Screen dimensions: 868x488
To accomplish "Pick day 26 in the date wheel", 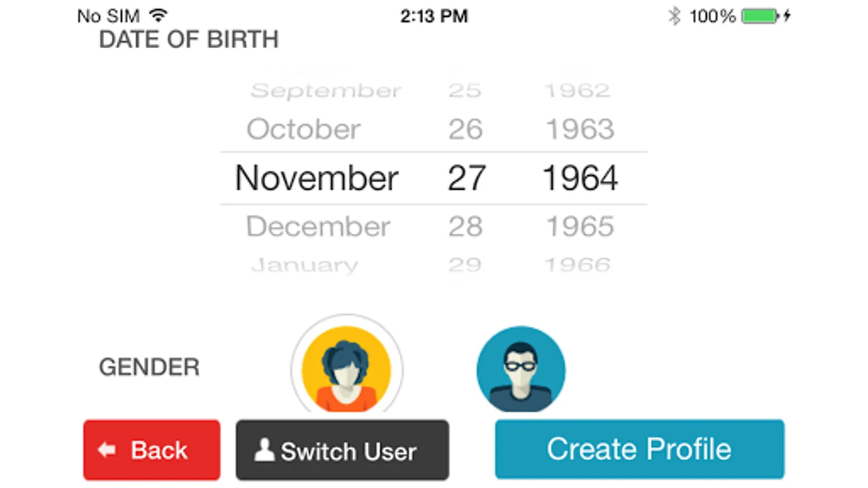I will pos(465,129).
